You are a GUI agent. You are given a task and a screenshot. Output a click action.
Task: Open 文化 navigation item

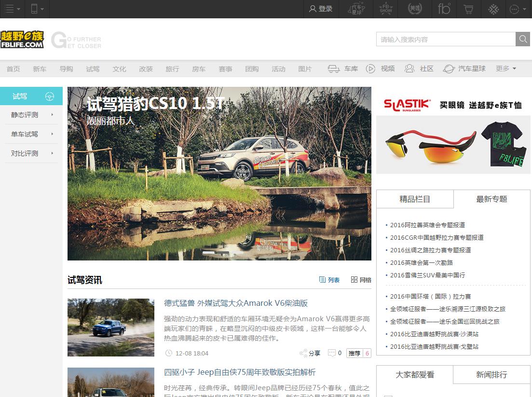120,69
